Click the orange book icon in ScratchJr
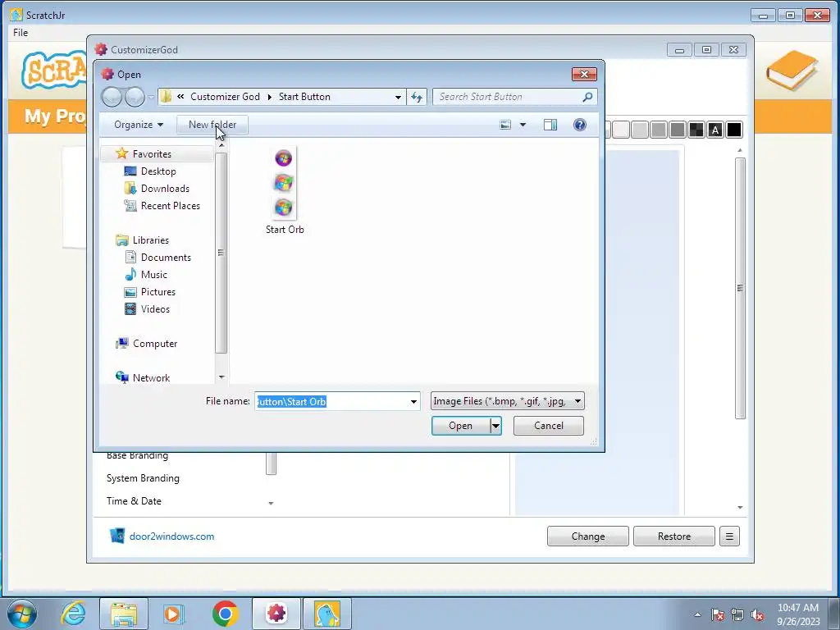 coord(792,71)
